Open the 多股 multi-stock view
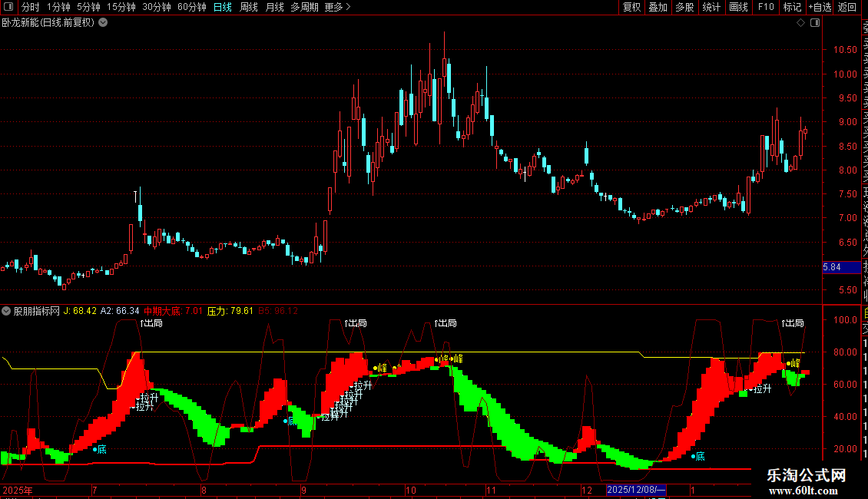 pyautogui.click(x=684, y=7)
